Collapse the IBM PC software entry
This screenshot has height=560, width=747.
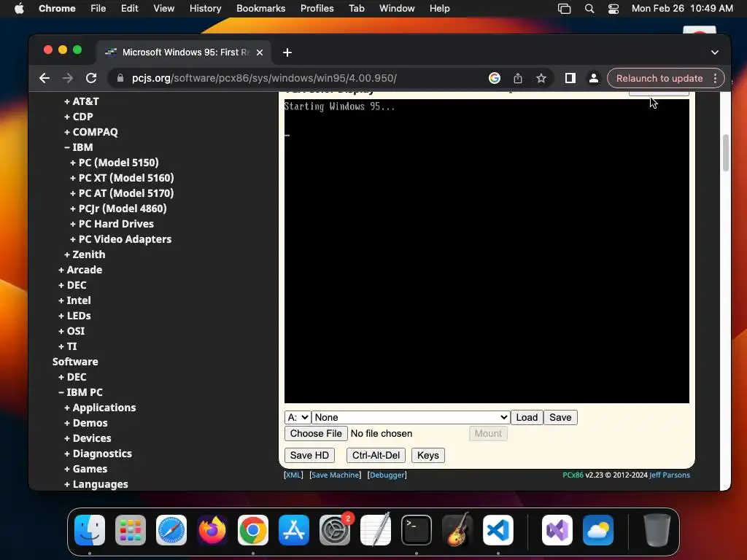pyautogui.click(x=80, y=392)
